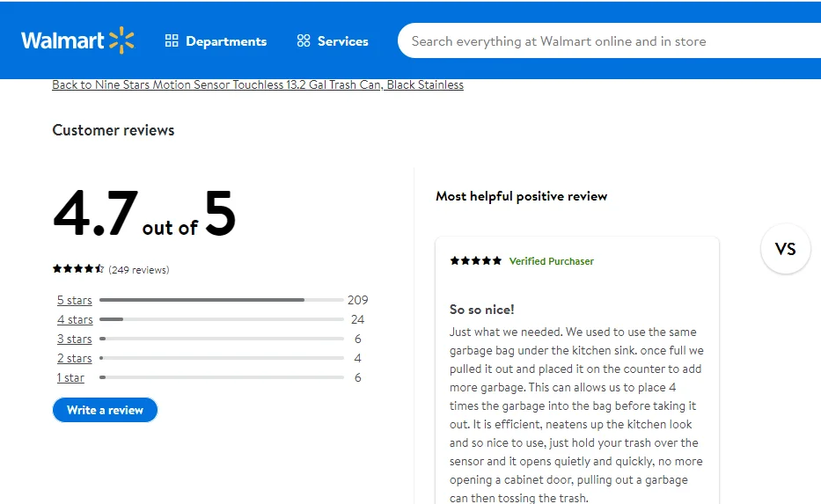The height and width of the screenshot is (504, 821).
Task: Click the 5 stars rating bar
Action: pos(221,300)
